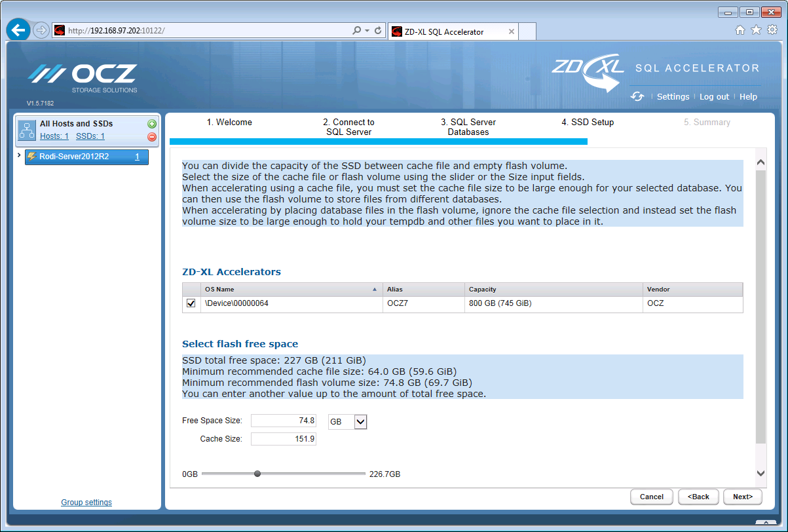Click the OCZ Storage Solutions logo
This screenshot has height=532, width=788.
83,78
